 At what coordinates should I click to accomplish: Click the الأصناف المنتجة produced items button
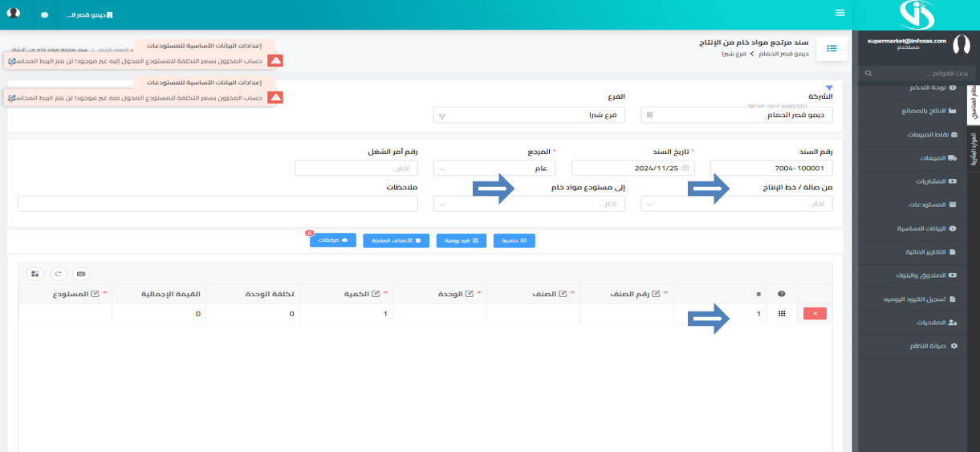396,240
